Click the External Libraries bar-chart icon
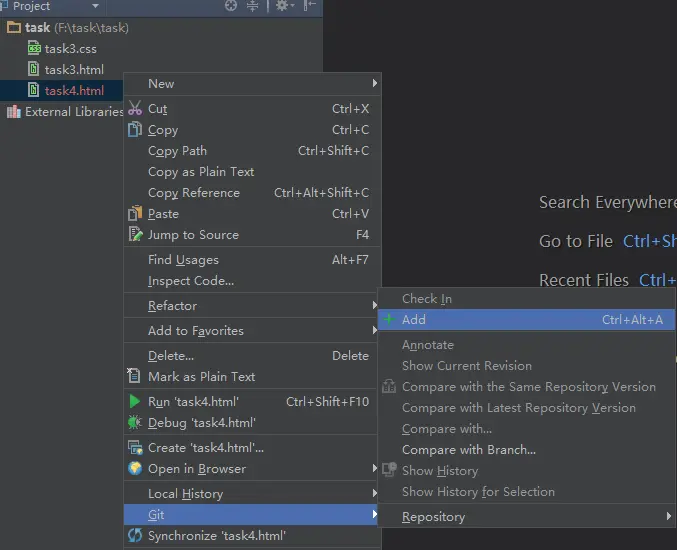Viewport: 677px width, 550px height. [14, 112]
